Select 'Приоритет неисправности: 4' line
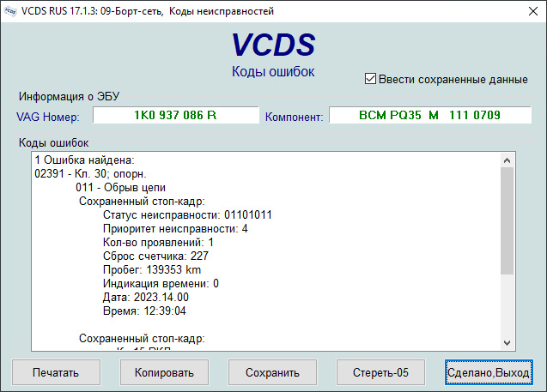The width and height of the screenshot is (547, 392). coord(175,228)
